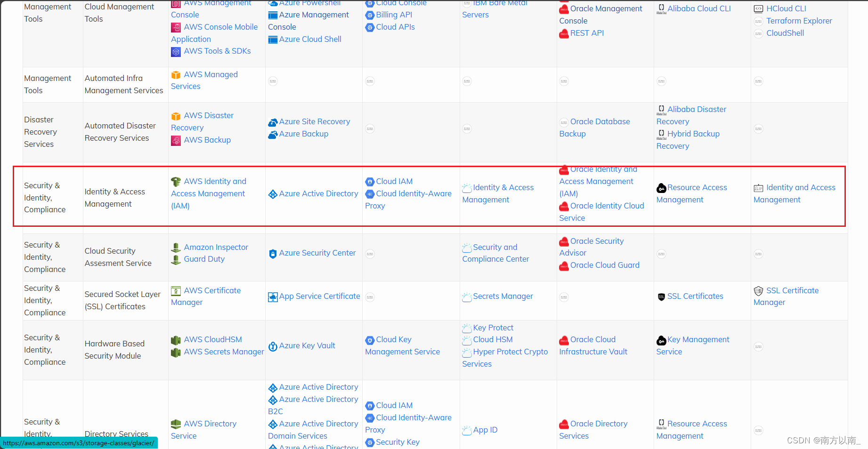This screenshot has height=449, width=868.
Task: Open the Terraform Explorer link
Action: [x=799, y=21]
